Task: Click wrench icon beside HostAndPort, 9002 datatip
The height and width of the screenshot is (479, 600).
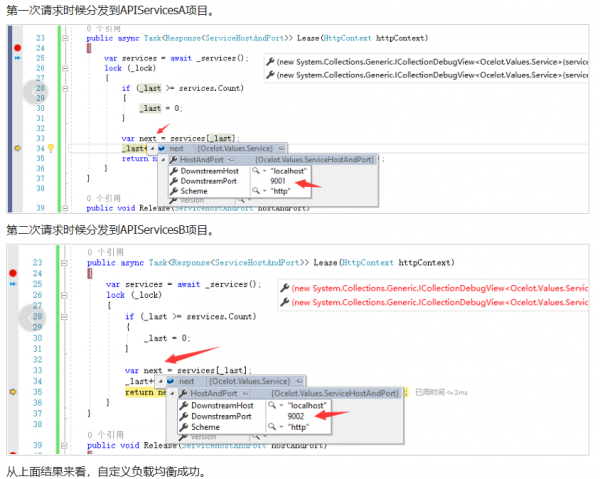Action: pyautogui.click(x=184, y=393)
